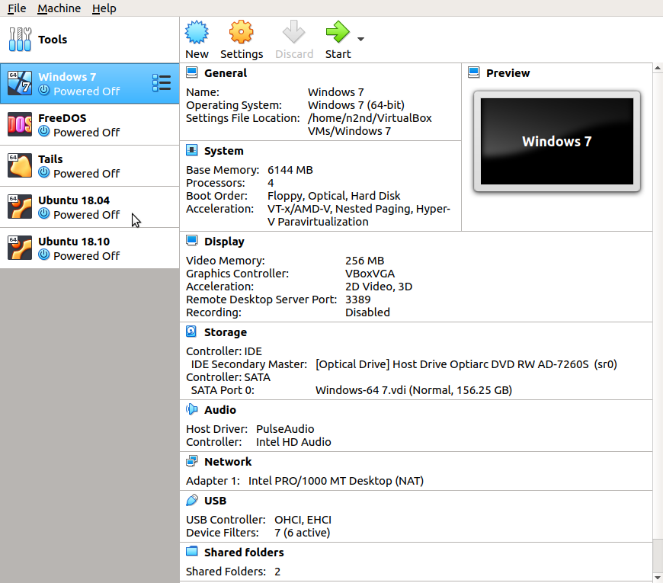Click the '3389' remote desktop port value

[358, 299]
